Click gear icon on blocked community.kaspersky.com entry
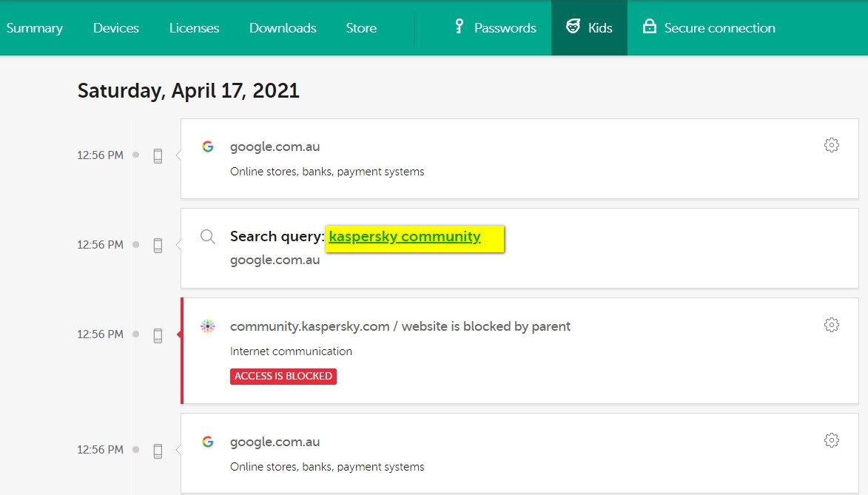The width and height of the screenshot is (868, 495). [x=831, y=325]
